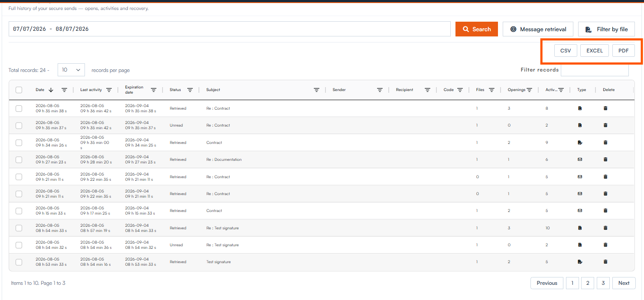The image size is (644, 300).
Task: Export records to EXCEL
Action: [595, 51]
